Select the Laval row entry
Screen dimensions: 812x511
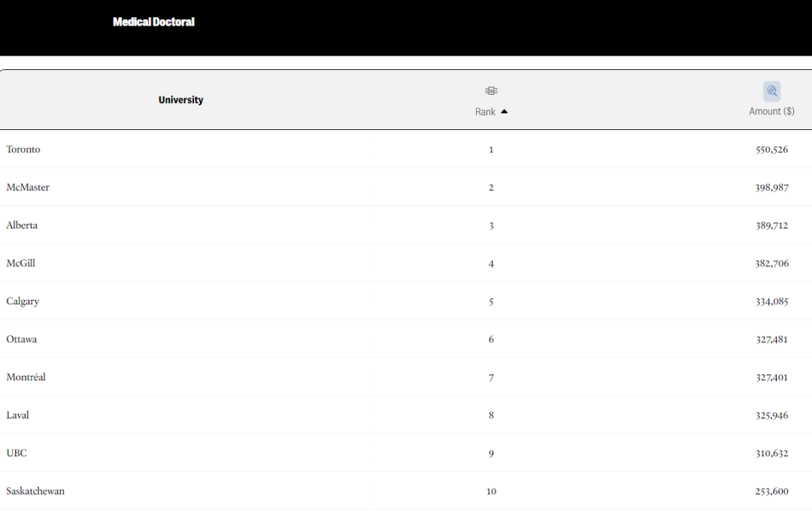click(x=406, y=415)
